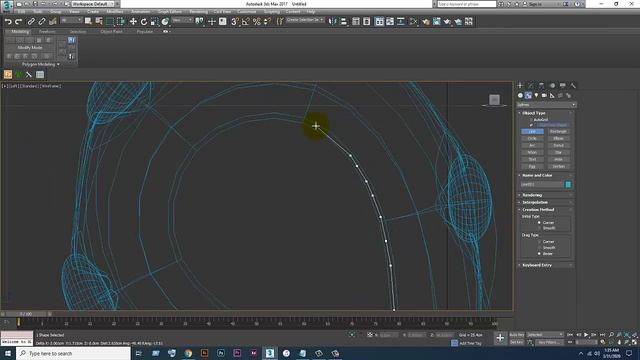Screen dimensions: 640x360
Task: Switch to Modify command panel tab
Action: tap(531, 85)
